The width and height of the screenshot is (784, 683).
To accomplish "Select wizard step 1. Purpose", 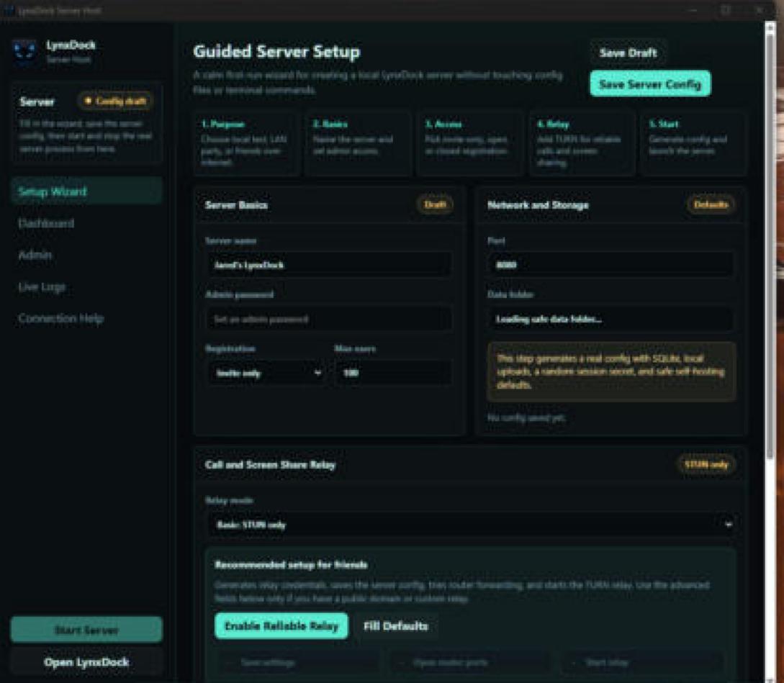I will pos(245,143).
